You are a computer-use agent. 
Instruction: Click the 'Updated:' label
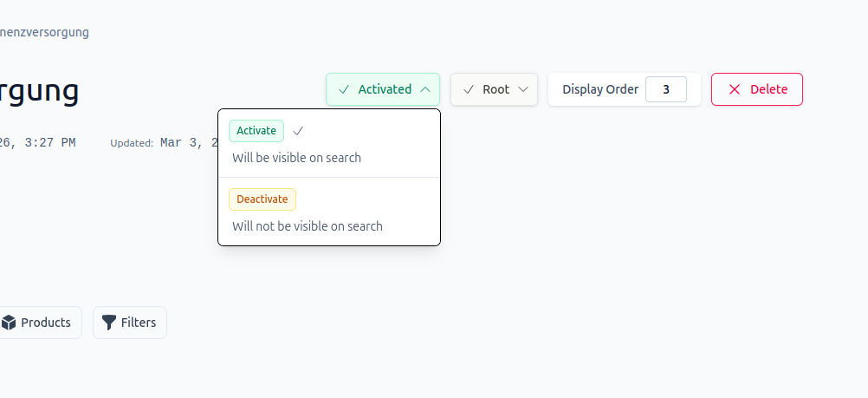(132, 144)
